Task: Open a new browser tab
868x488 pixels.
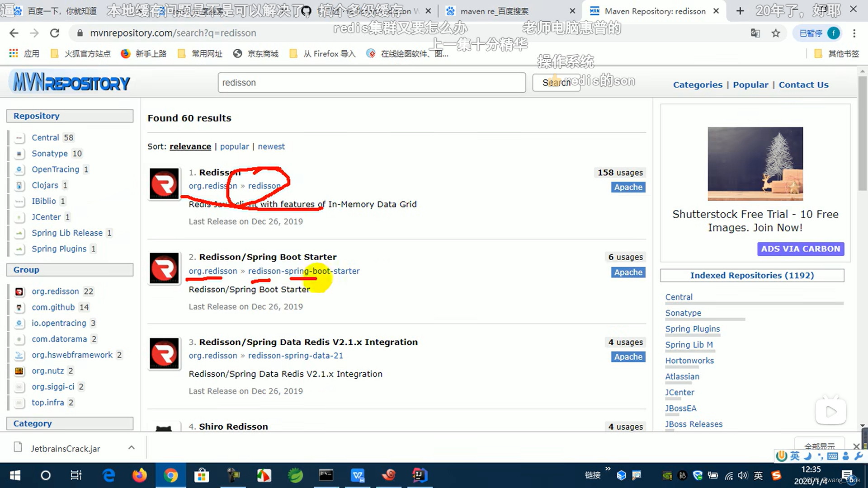Action: [740, 10]
